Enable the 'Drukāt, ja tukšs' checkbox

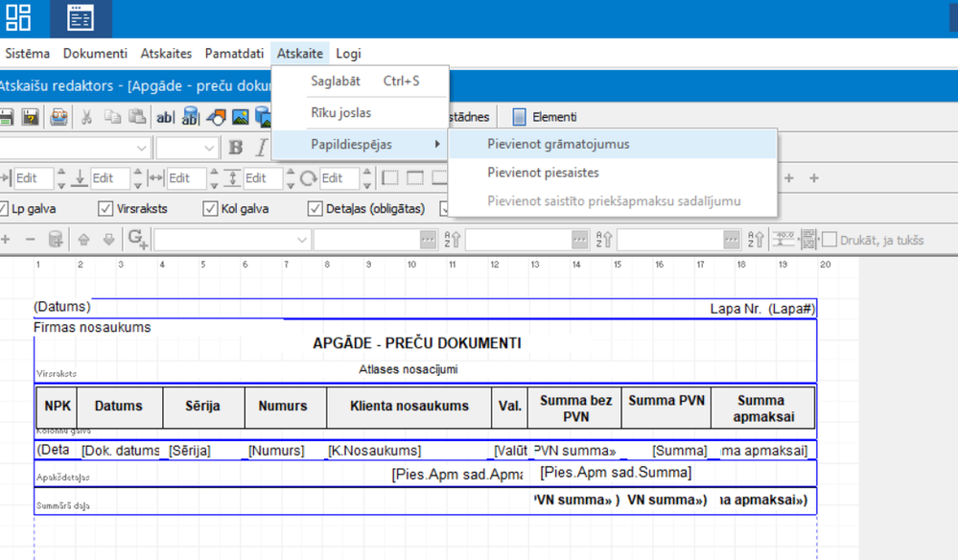[x=829, y=240]
